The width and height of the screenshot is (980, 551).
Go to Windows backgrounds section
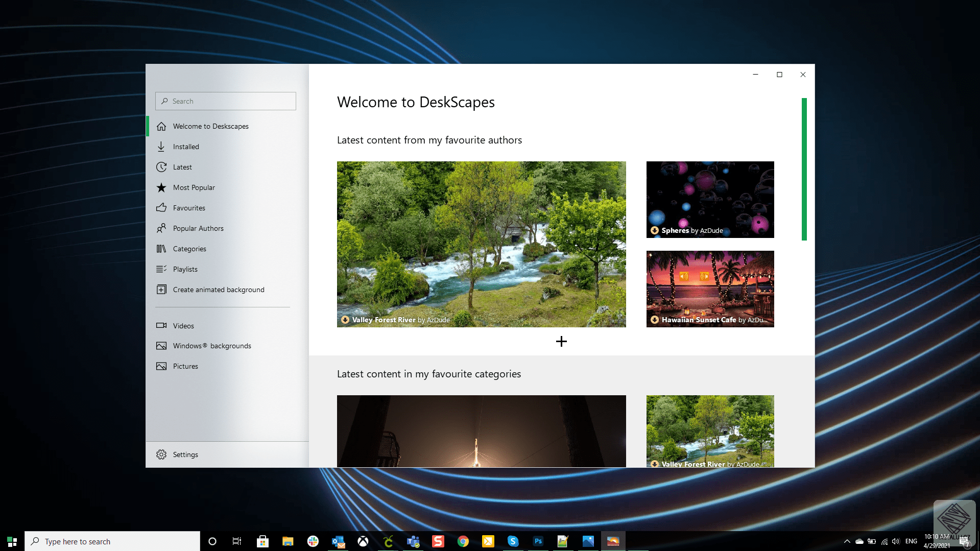(x=211, y=346)
